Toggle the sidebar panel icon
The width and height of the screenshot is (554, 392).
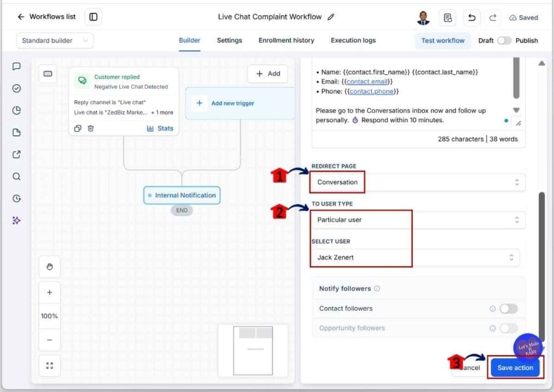coord(93,17)
